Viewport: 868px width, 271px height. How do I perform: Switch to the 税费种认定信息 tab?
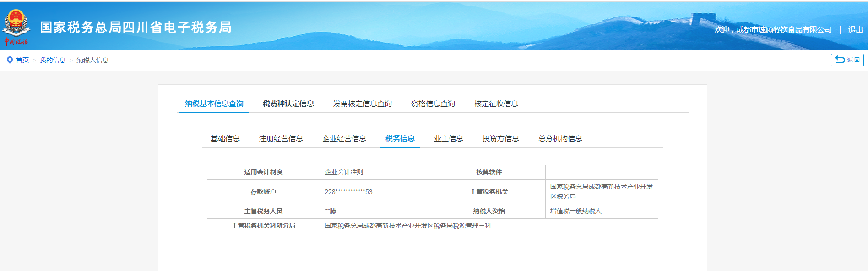tap(288, 104)
